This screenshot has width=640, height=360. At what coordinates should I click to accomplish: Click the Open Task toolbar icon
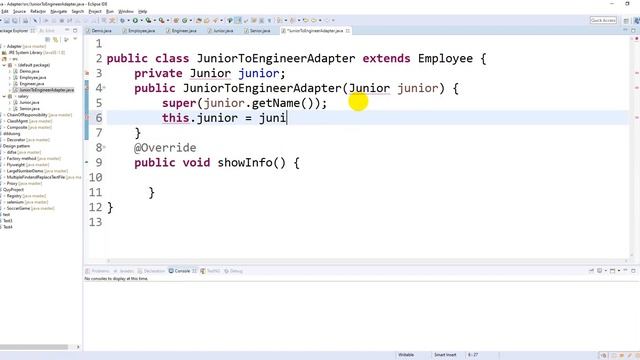coord(207,20)
